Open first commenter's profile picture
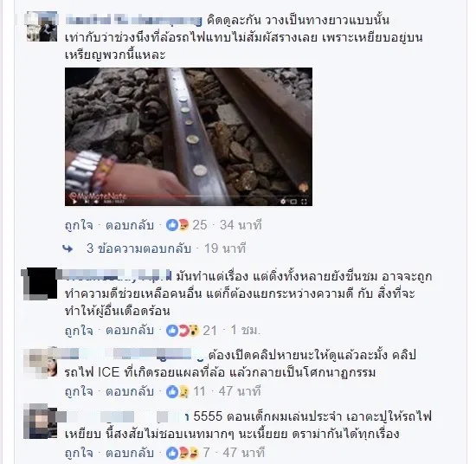 point(42,27)
